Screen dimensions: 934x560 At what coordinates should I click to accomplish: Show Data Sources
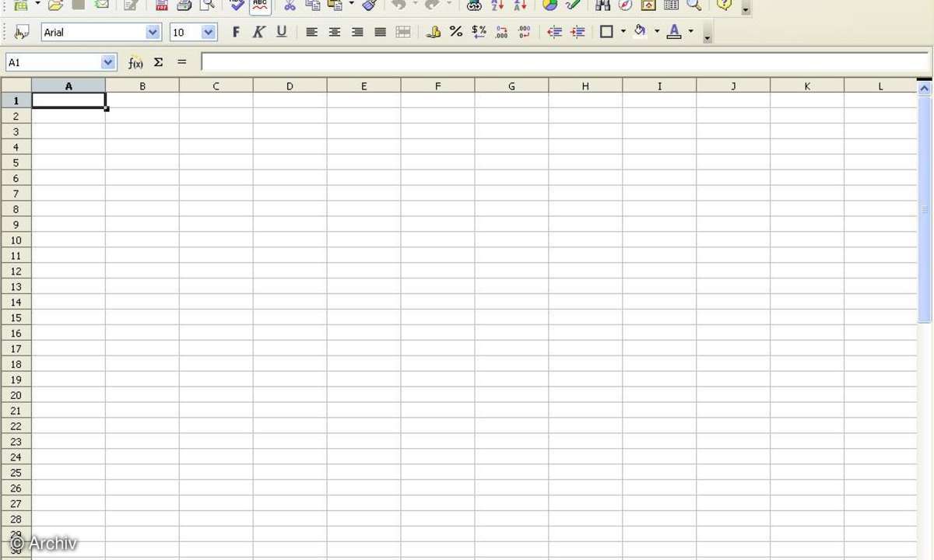(x=671, y=5)
